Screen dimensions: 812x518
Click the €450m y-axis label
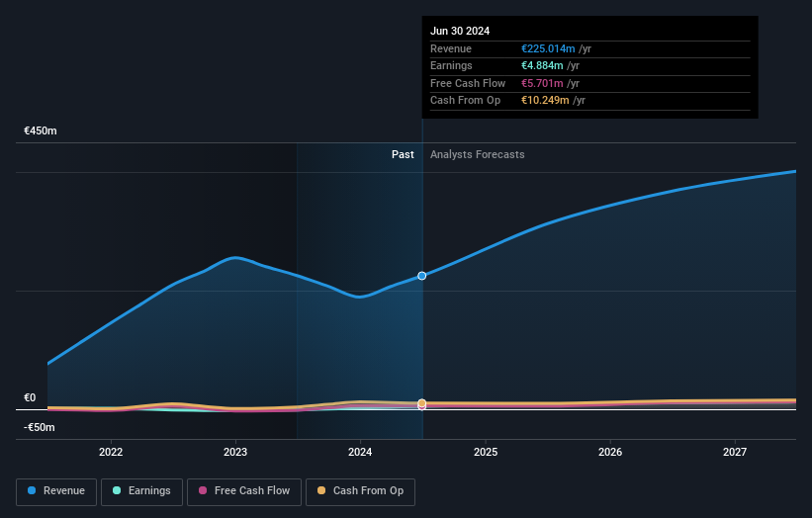click(x=41, y=130)
